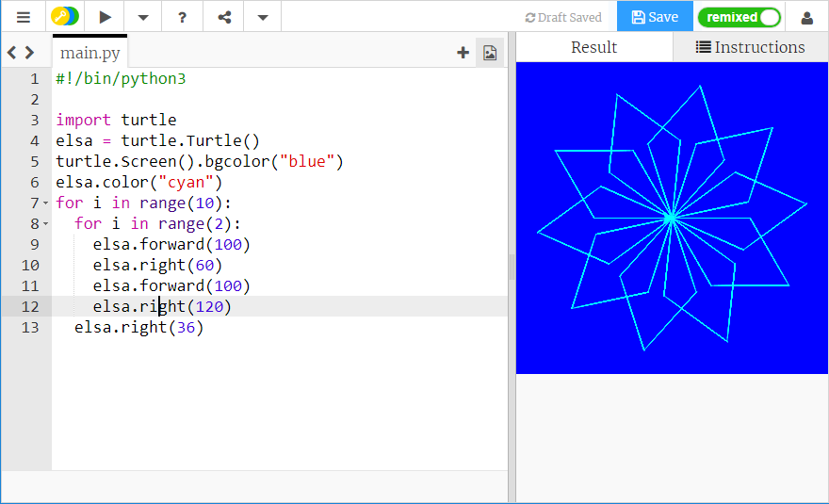Collapse the for loop on line 7
The image size is (829, 504).
click(x=45, y=203)
